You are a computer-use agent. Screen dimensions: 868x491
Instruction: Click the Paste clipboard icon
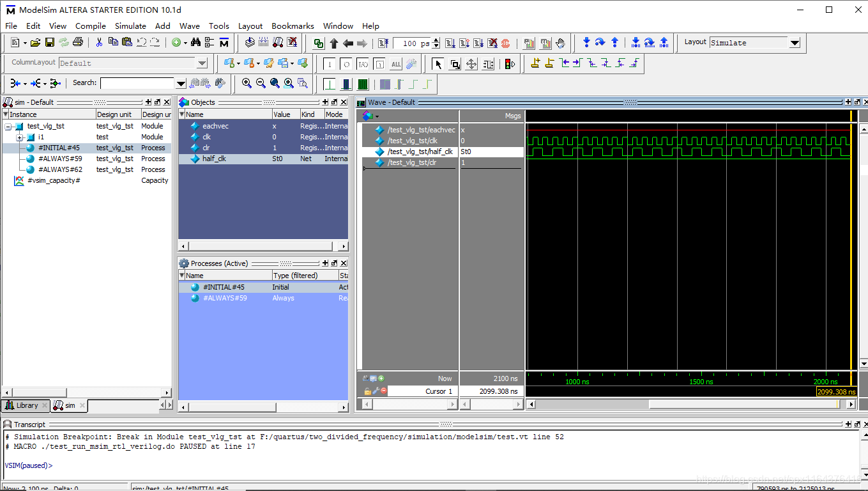[x=126, y=43]
